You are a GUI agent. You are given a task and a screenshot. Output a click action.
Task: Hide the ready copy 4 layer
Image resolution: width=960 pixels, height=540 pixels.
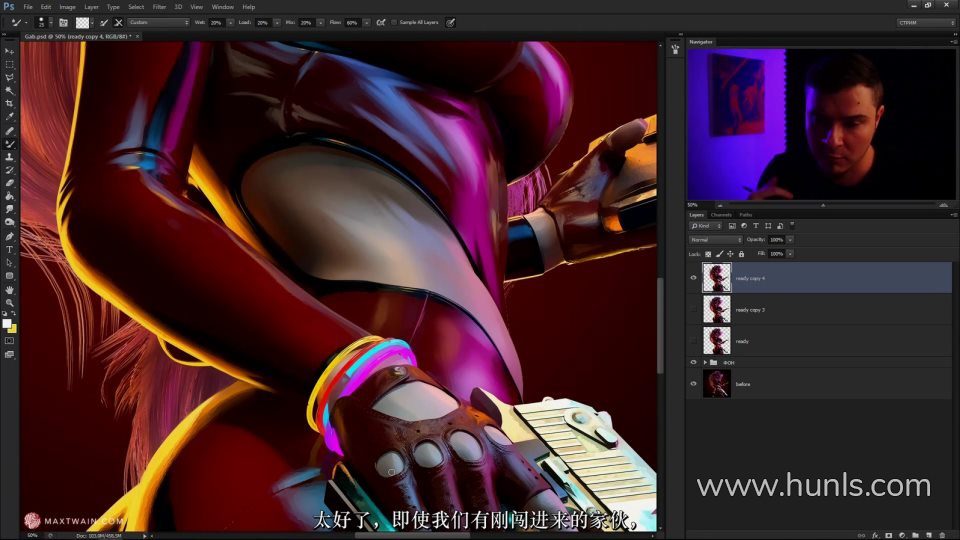tap(694, 278)
